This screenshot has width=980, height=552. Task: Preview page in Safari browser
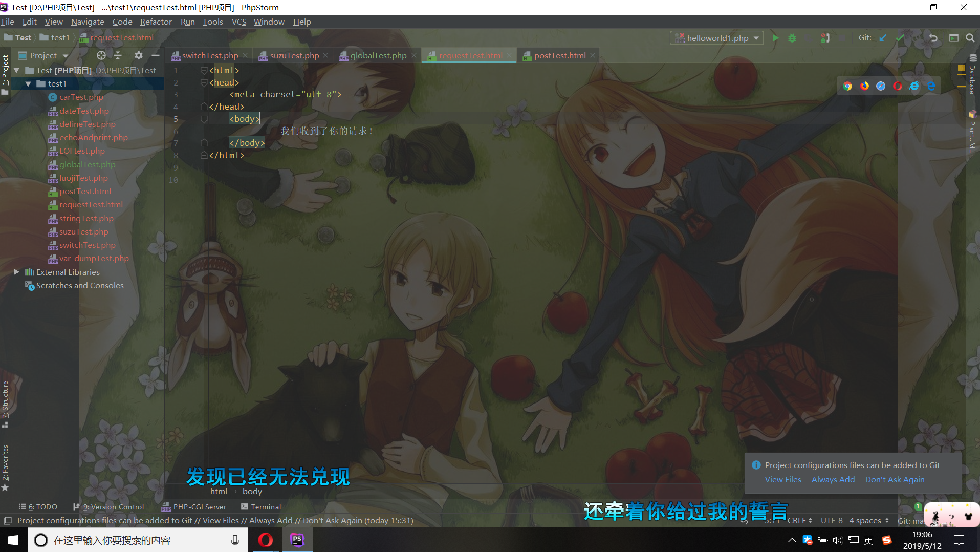click(881, 86)
